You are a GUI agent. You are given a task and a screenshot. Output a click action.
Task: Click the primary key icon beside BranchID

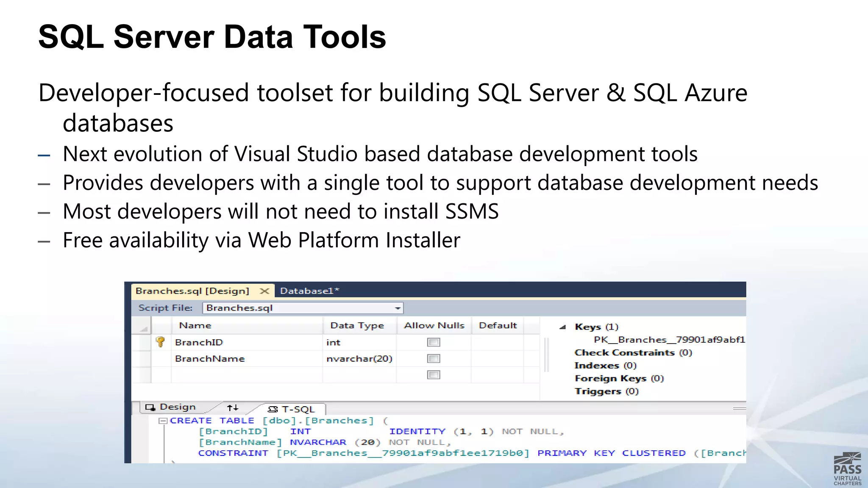pos(160,342)
